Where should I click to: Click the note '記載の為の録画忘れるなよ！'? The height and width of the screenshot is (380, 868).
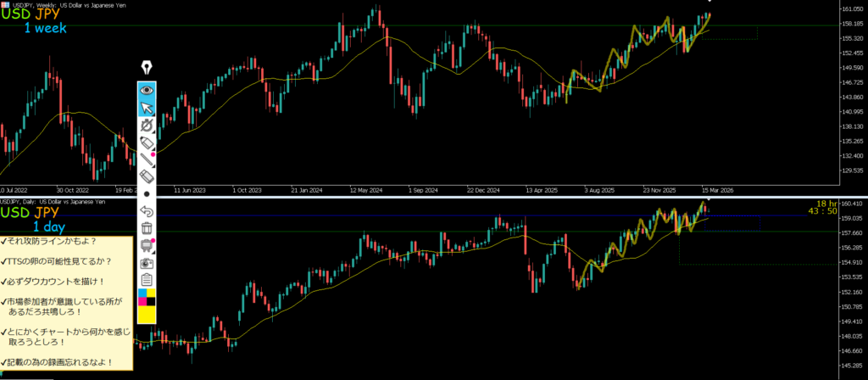(x=57, y=362)
